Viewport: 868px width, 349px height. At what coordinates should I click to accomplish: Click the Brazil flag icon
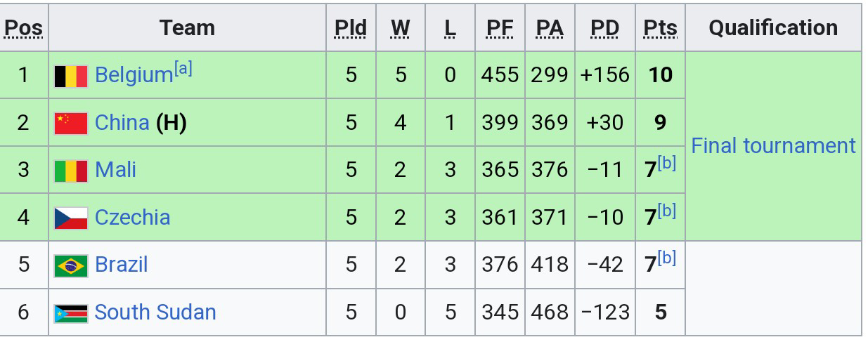coord(71,265)
